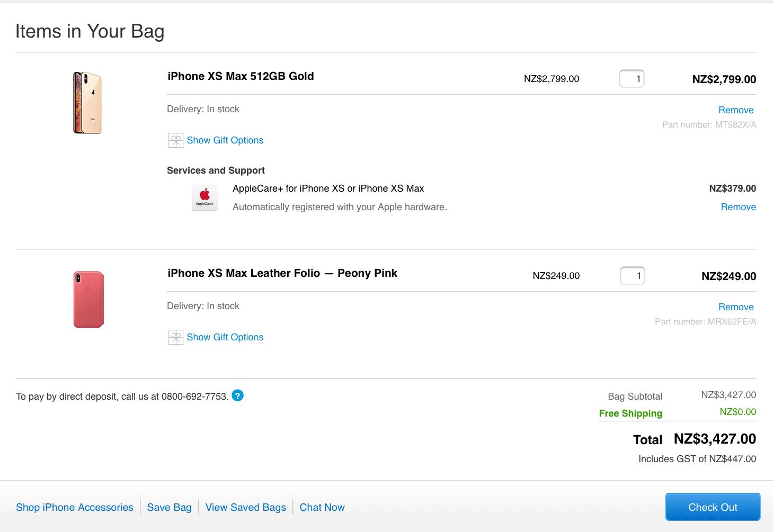Viewport: 773px width, 532px height.
Task: Click the blue question mark help icon
Action: pyautogui.click(x=238, y=396)
